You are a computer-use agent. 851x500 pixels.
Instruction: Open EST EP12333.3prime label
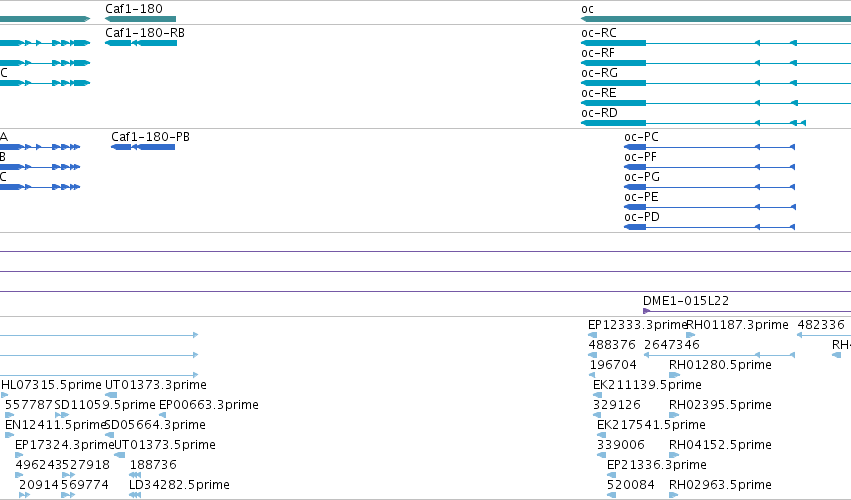point(638,325)
